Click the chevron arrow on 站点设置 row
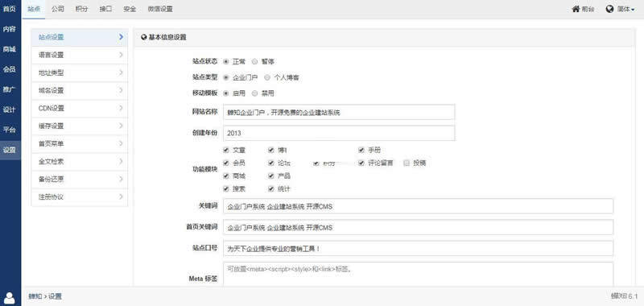644x306 pixels. [122, 37]
